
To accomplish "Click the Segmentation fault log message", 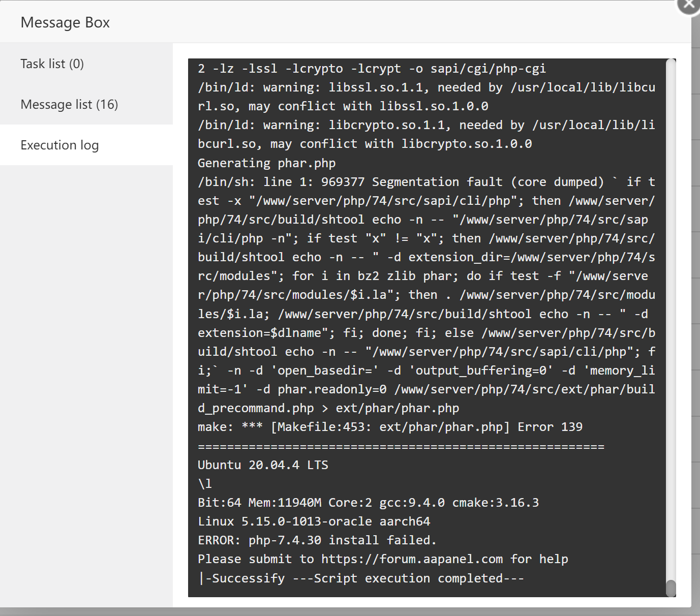I will click(x=426, y=181).
